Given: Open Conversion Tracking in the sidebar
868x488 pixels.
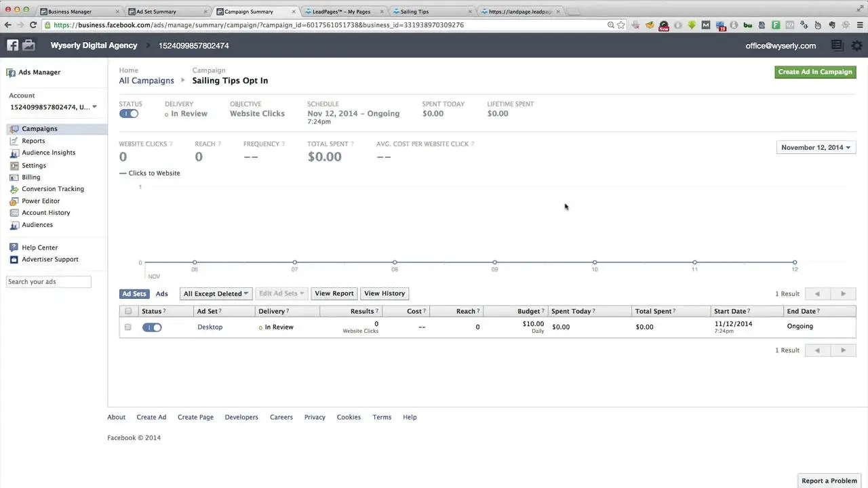Looking at the screenshot, I should [x=53, y=189].
